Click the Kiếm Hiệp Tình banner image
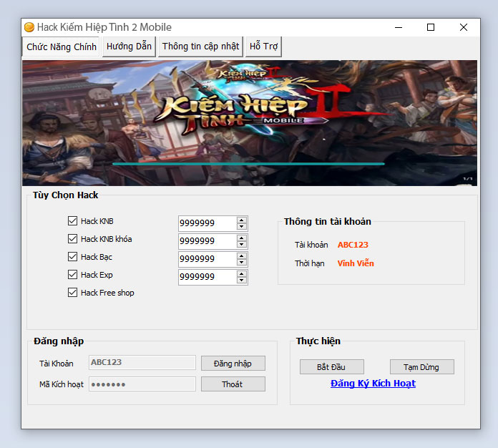Viewport: 498px width, 448px height. pyautogui.click(x=250, y=123)
